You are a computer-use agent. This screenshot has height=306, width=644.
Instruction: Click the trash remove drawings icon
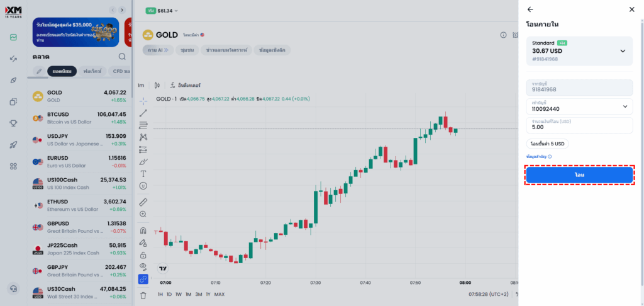pos(143,295)
